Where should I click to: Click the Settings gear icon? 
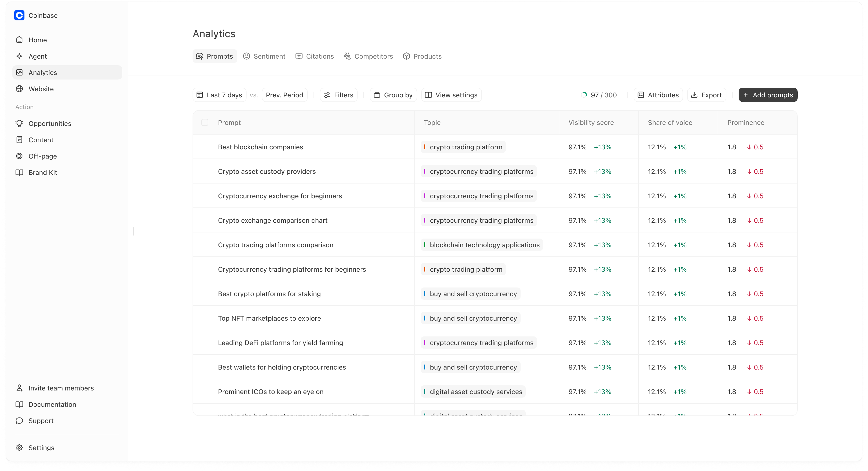coord(20,448)
